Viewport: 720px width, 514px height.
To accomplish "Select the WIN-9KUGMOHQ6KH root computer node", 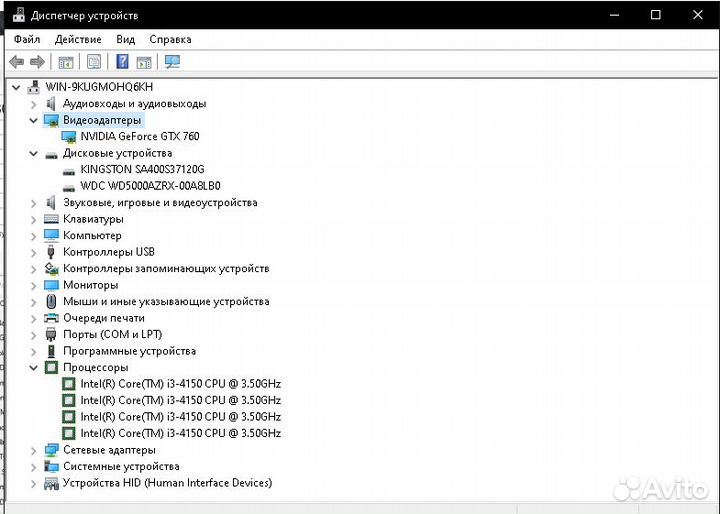I will 99,87.
